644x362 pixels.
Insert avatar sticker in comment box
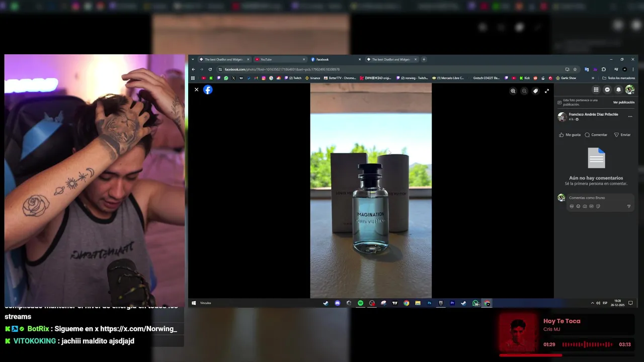click(572, 206)
